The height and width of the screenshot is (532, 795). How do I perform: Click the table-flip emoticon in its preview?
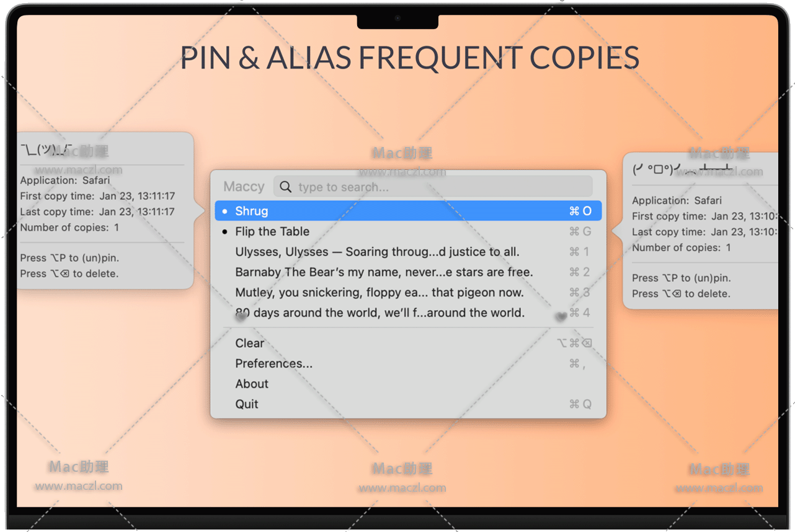pyautogui.click(x=682, y=169)
